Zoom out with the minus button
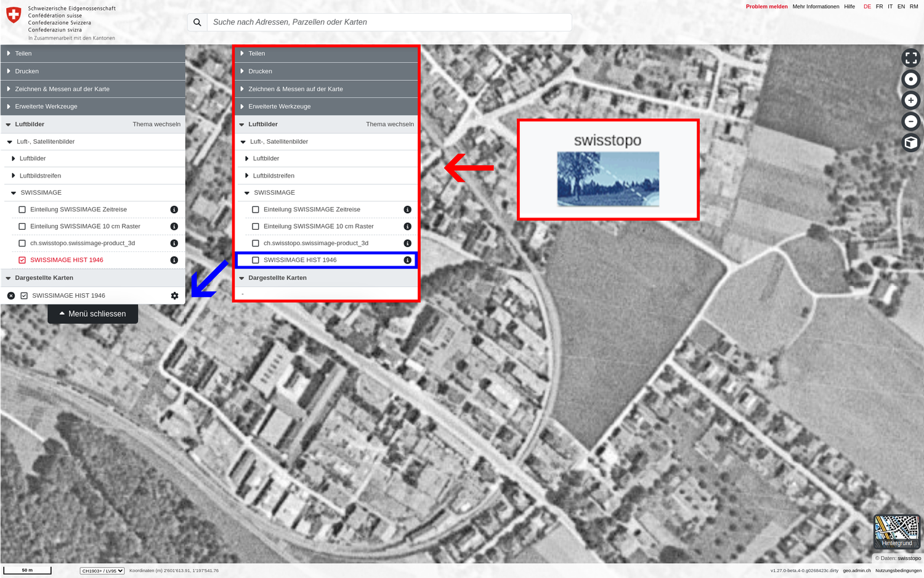 (910, 121)
